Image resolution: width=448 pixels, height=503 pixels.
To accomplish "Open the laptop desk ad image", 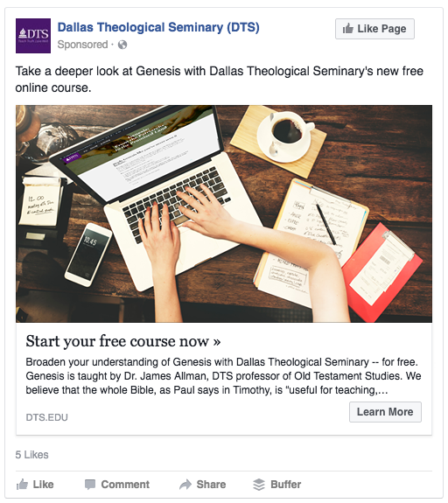I will click(224, 213).
